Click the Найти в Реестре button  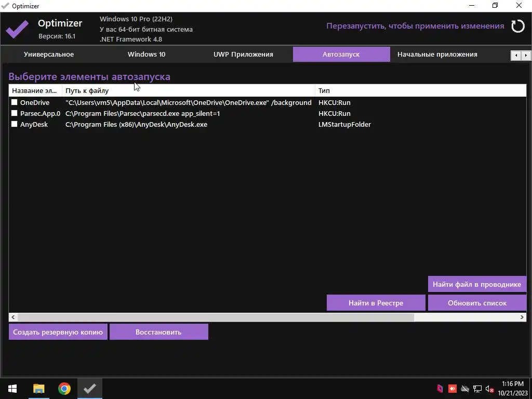376,303
